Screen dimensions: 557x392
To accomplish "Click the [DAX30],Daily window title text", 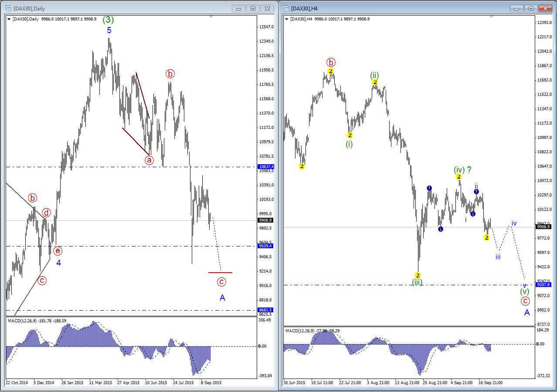I will pyautogui.click(x=29, y=8).
